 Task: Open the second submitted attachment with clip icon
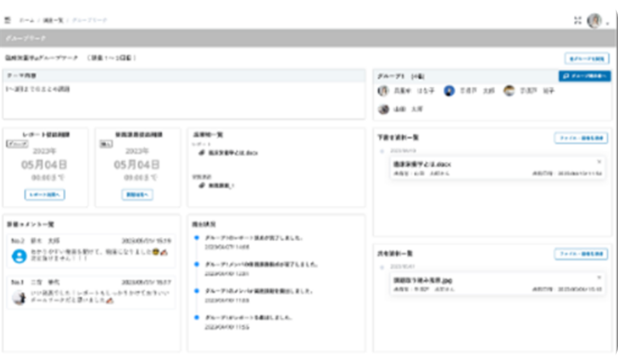(x=221, y=185)
